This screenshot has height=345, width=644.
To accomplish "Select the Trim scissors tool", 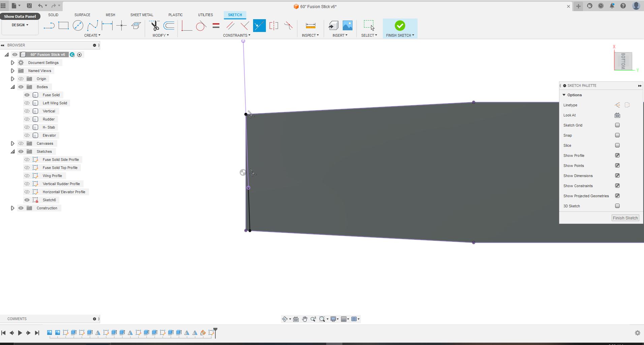I will coord(155,26).
